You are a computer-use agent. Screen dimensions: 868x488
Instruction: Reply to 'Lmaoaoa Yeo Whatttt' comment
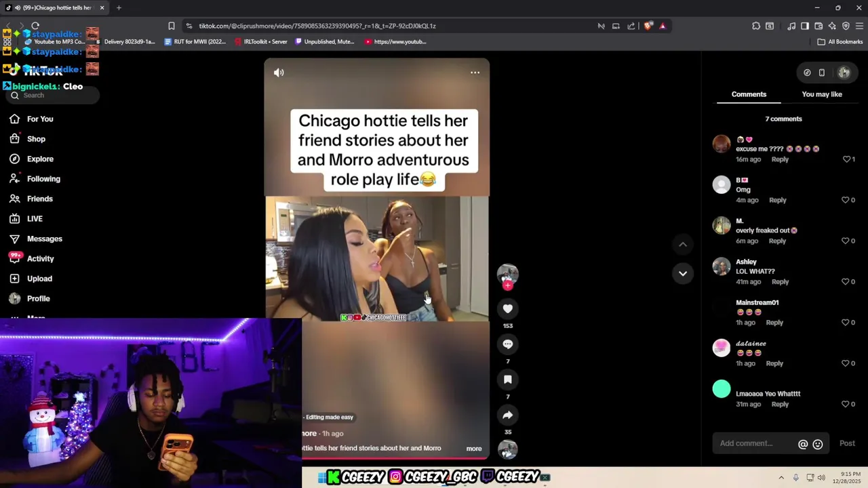pos(780,404)
